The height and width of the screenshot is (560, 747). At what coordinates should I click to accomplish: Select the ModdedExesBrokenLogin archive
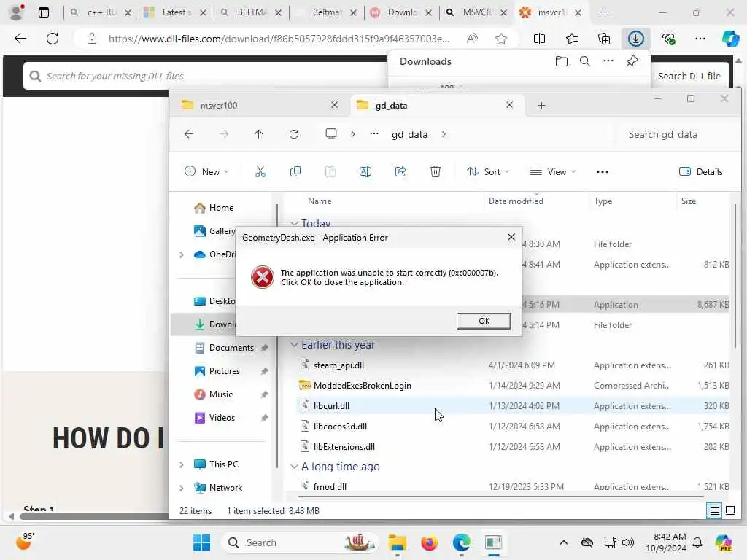[362, 386]
